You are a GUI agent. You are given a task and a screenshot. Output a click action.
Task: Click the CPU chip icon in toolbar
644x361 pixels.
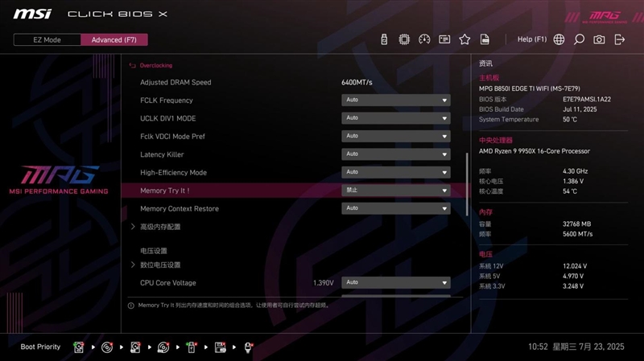pyautogui.click(x=404, y=39)
